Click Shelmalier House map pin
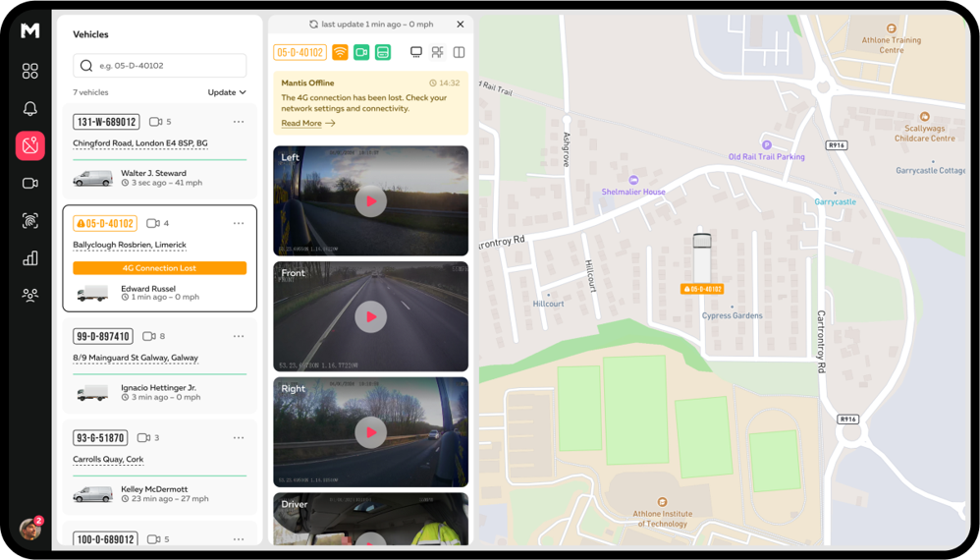The image size is (980, 560). (x=633, y=180)
